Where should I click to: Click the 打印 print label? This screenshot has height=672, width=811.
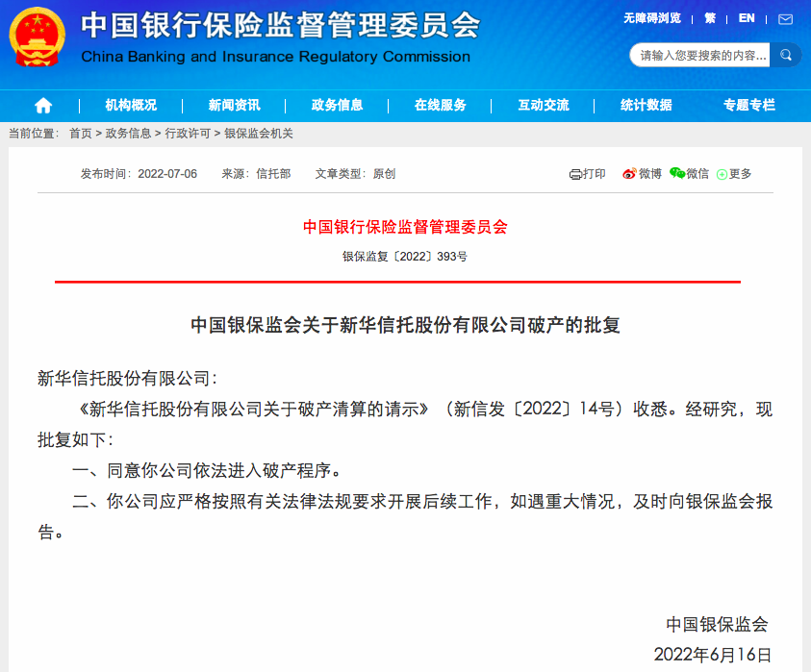coord(595,174)
